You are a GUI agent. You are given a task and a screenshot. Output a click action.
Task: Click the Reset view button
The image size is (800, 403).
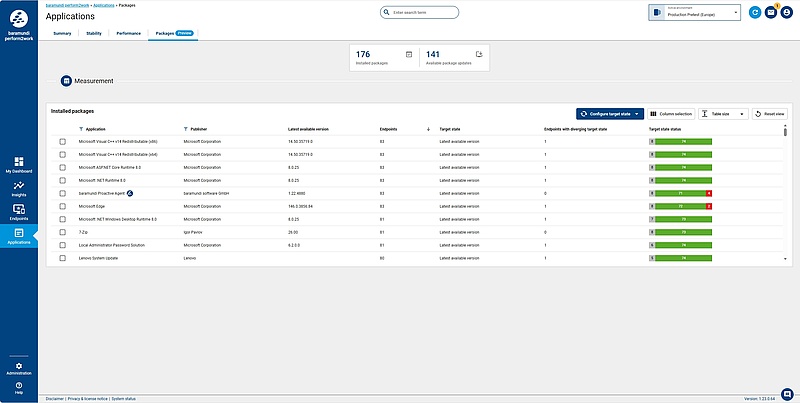pyautogui.click(x=770, y=114)
